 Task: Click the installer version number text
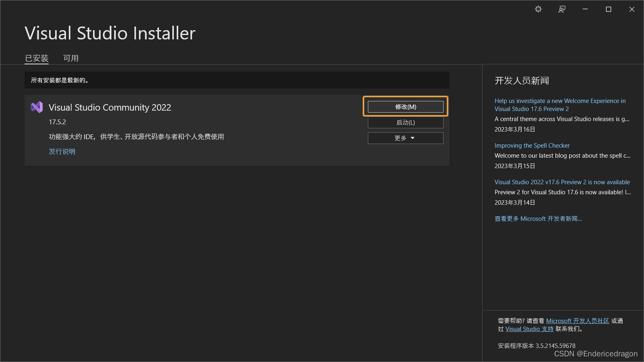pos(535,346)
